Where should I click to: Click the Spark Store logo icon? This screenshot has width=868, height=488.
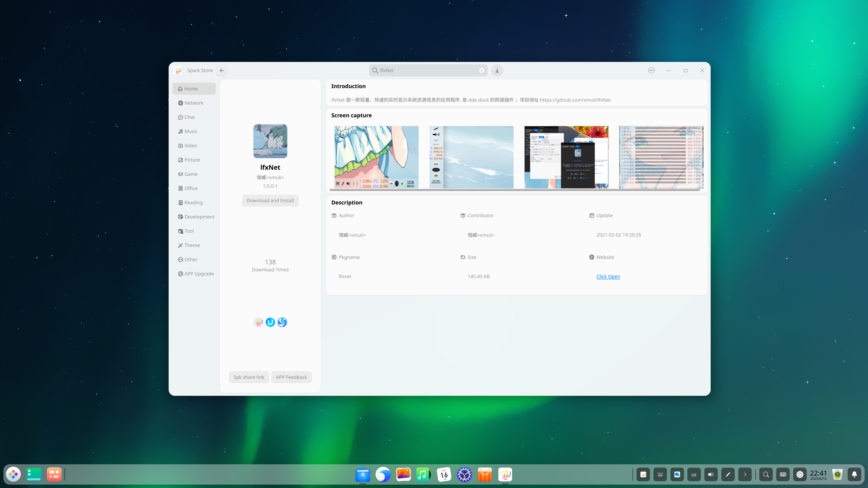(x=178, y=70)
